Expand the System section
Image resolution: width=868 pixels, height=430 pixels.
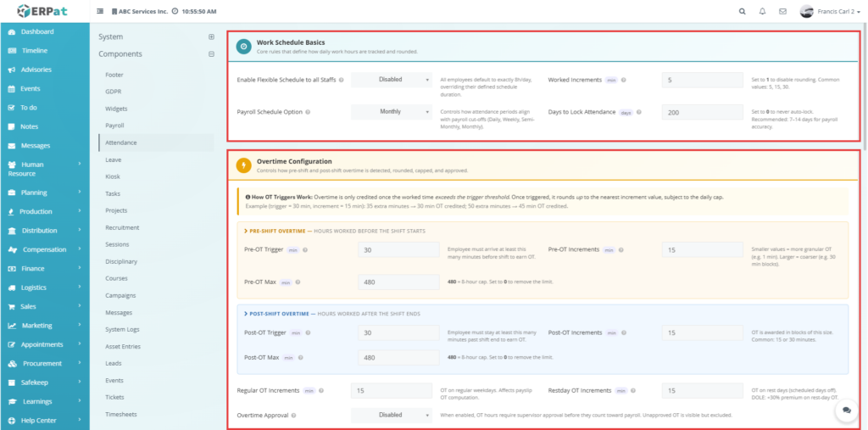[x=211, y=37]
